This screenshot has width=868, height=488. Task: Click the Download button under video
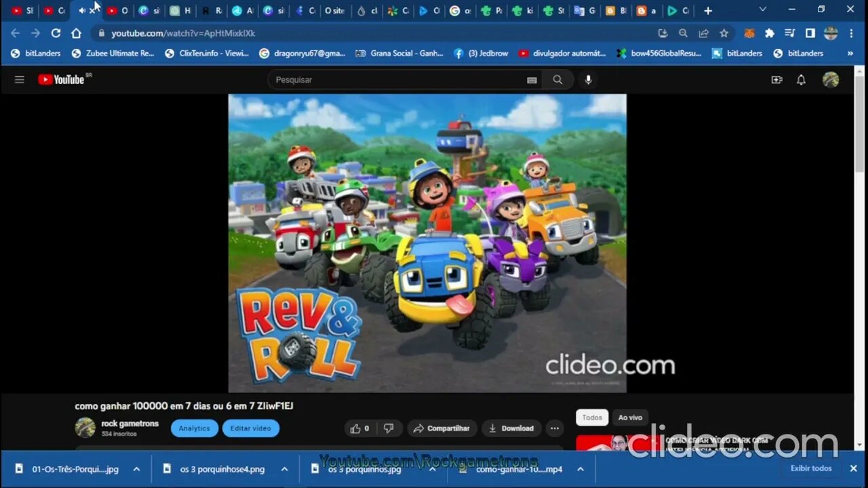point(511,428)
